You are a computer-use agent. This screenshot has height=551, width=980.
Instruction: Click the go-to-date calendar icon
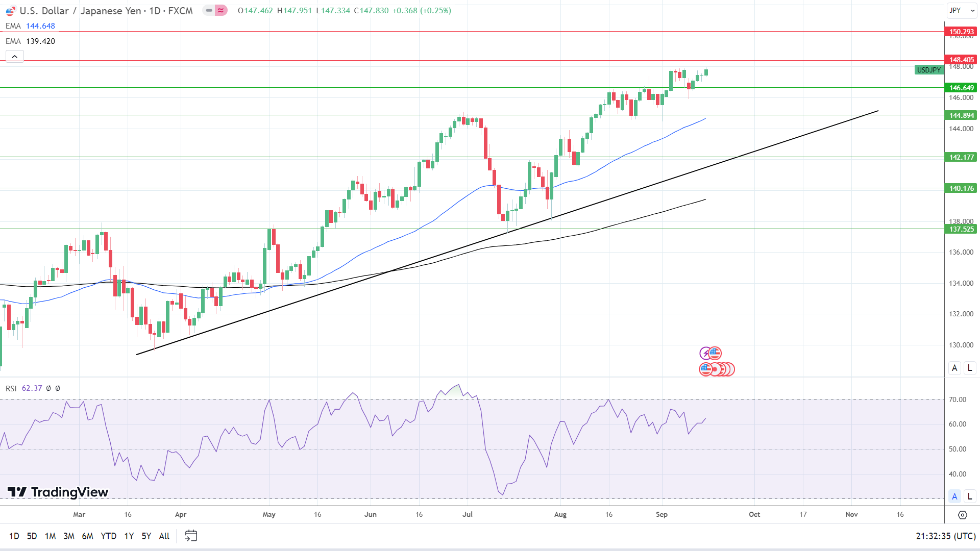(191, 536)
